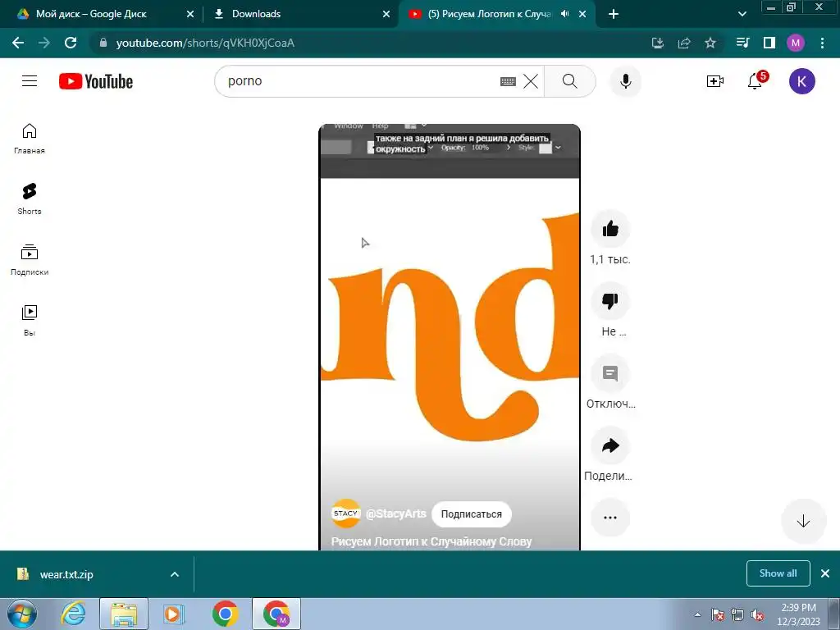Go to the YouTube home logo
840x630 pixels.
pos(96,81)
